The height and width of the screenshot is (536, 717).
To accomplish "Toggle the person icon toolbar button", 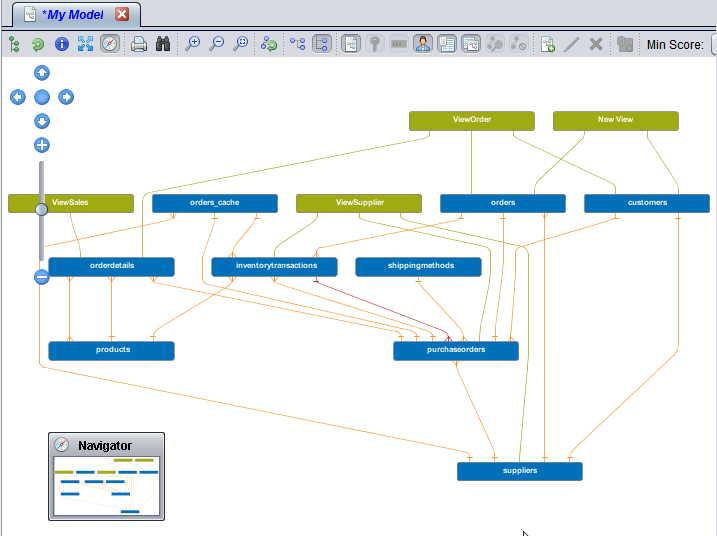I will tap(423, 44).
